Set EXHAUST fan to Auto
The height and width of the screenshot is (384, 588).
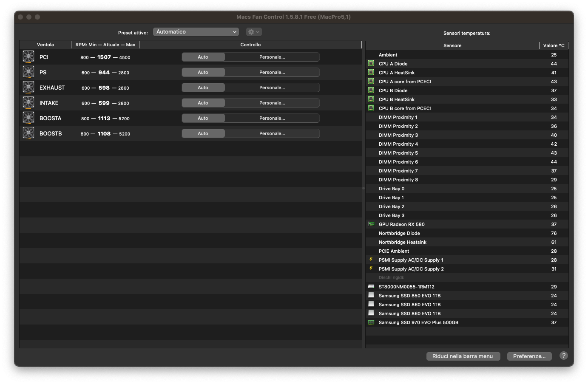point(203,88)
